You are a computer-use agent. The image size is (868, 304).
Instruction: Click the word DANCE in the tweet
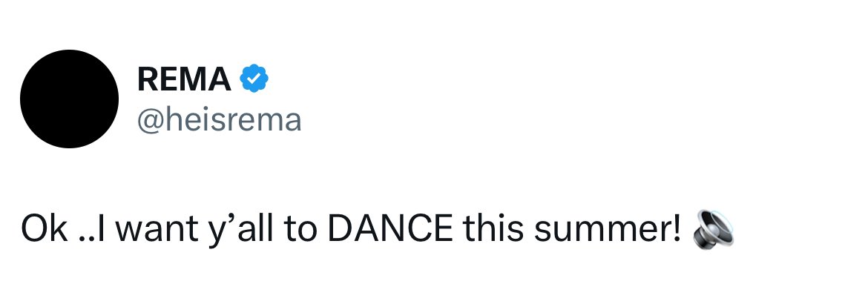pos(389,228)
